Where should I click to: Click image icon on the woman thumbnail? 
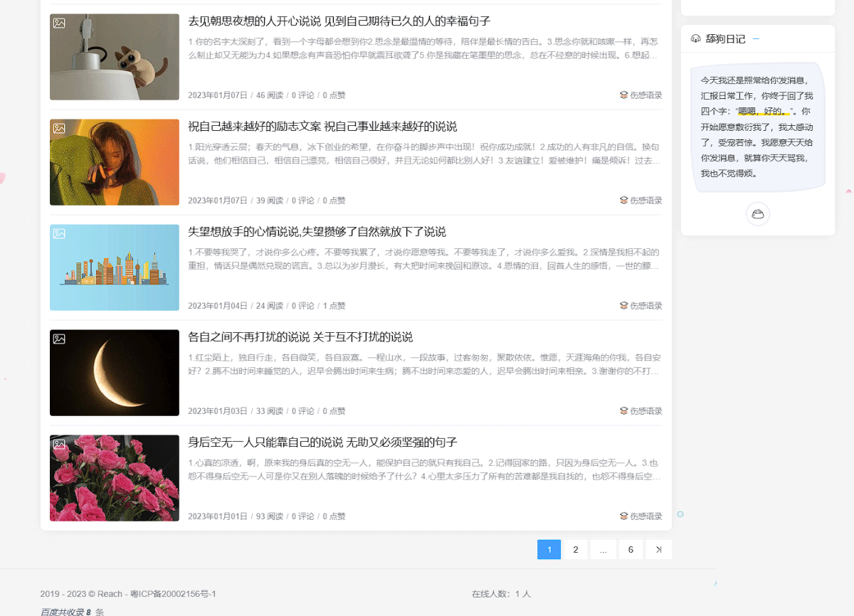point(59,128)
